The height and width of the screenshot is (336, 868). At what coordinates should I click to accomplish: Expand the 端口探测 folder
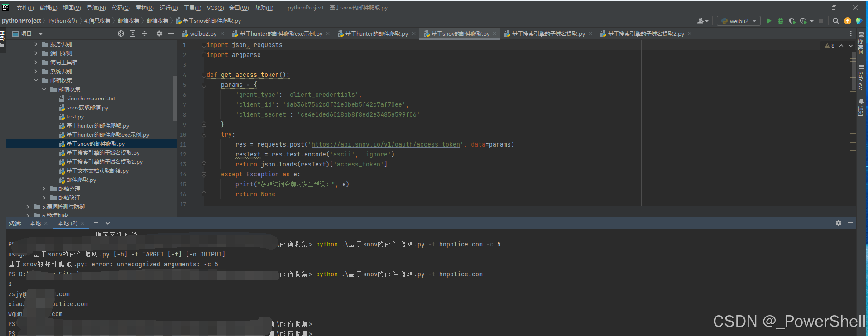[36, 53]
